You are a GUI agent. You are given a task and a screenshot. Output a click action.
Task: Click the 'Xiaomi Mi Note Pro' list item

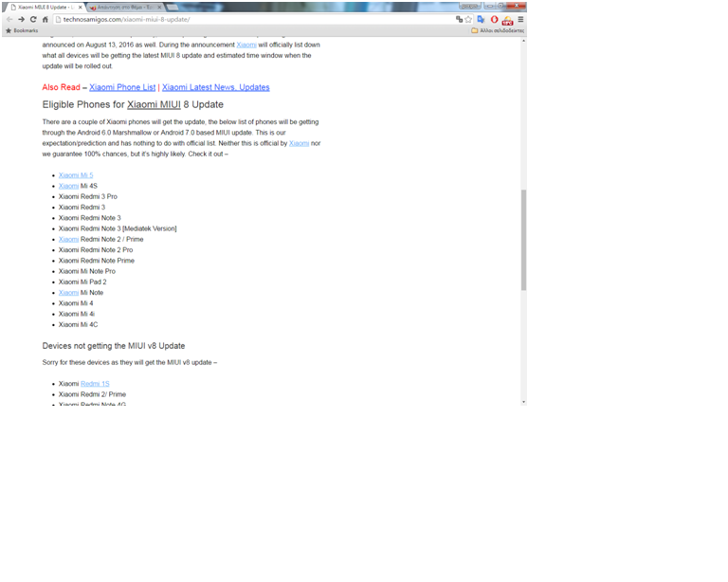pyautogui.click(x=87, y=271)
